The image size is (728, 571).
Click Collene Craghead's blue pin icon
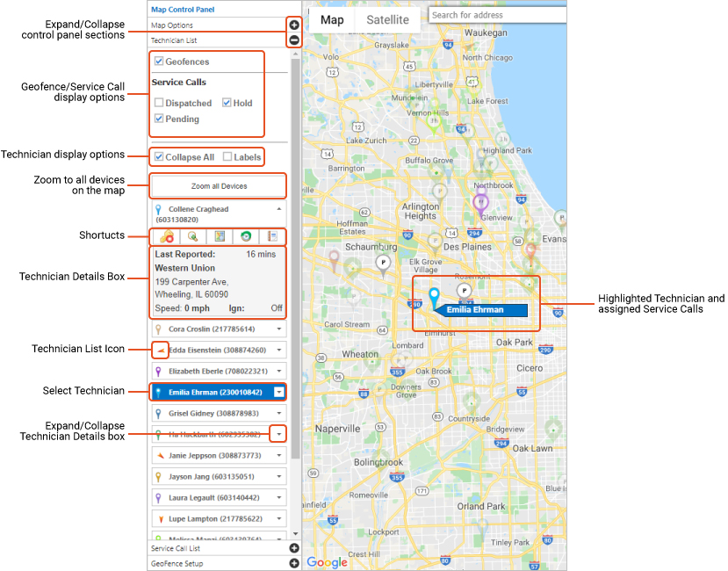point(158,210)
